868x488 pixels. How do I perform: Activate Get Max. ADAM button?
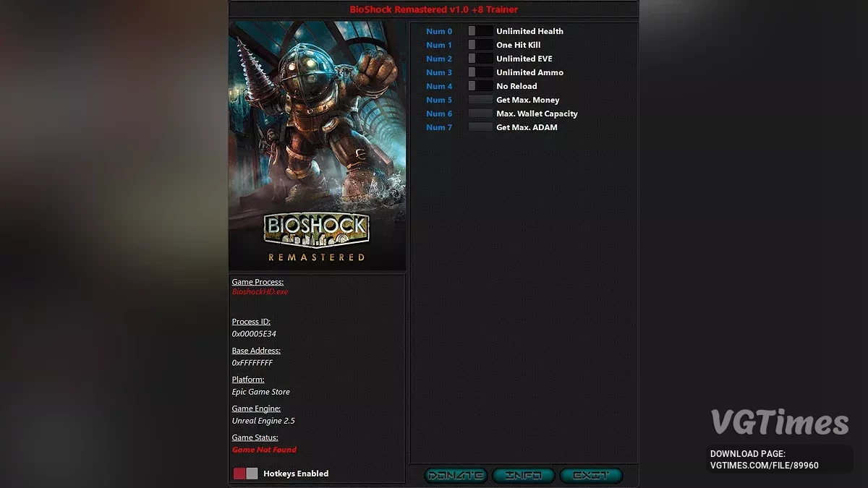480,127
